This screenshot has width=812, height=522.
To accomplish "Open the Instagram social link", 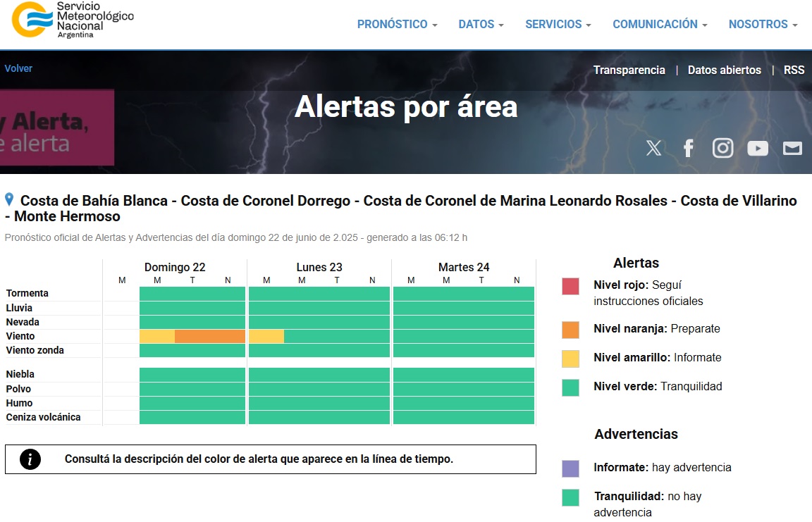I will [723, 148].
